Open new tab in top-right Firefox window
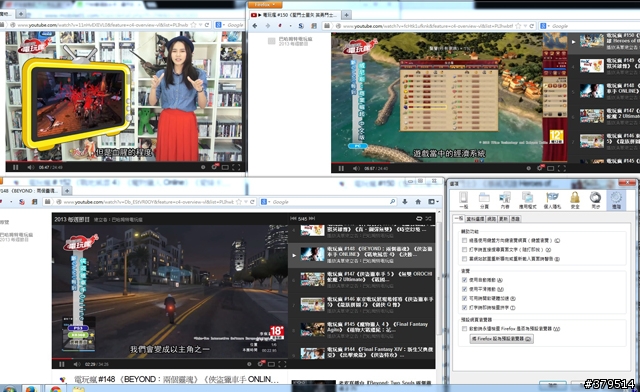The height and width of the screenshot is (392, 640). click(x=346, y=15)
